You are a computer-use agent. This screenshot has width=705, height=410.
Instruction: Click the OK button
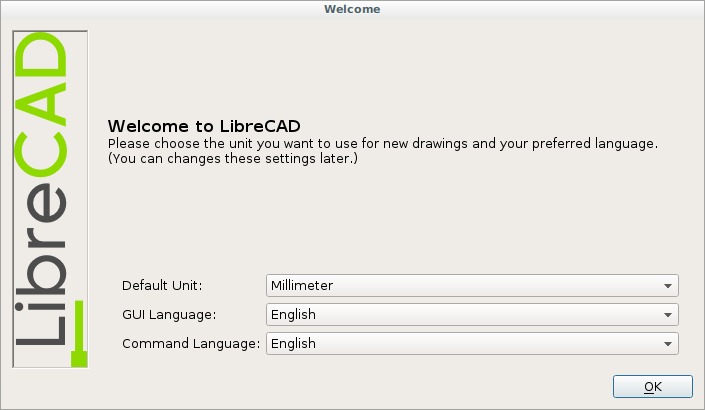point(652,387)
